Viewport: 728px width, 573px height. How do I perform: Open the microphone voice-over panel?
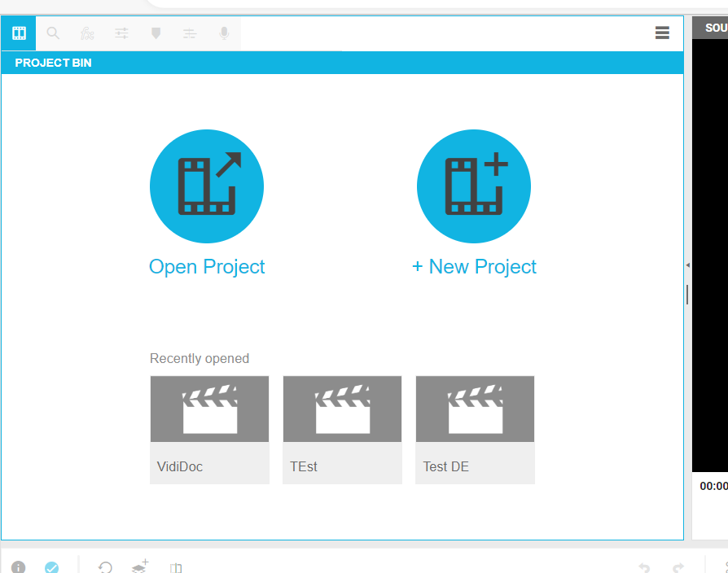tap(224, 33)
